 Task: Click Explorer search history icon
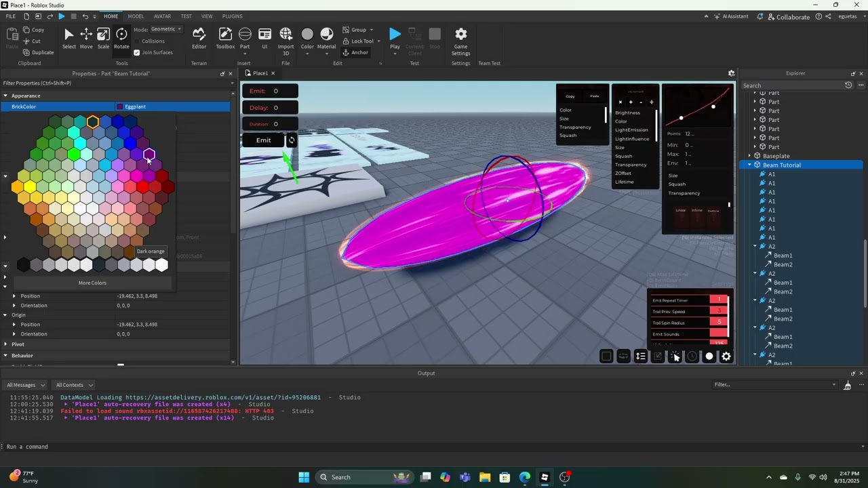pos(848,85)
